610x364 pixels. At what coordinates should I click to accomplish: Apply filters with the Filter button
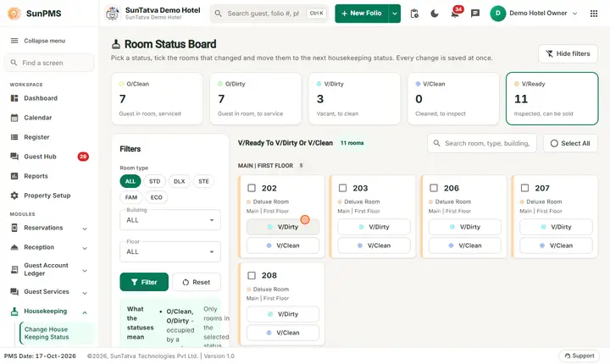(144, 282)
